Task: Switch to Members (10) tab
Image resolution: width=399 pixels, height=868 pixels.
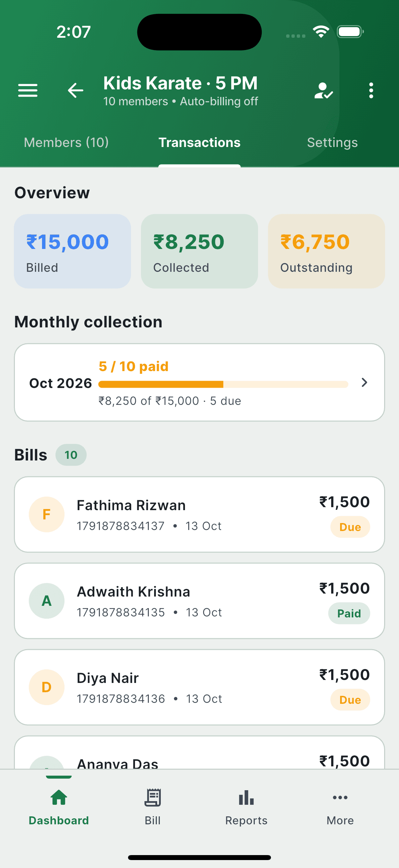Action: (x=66, y=143)
